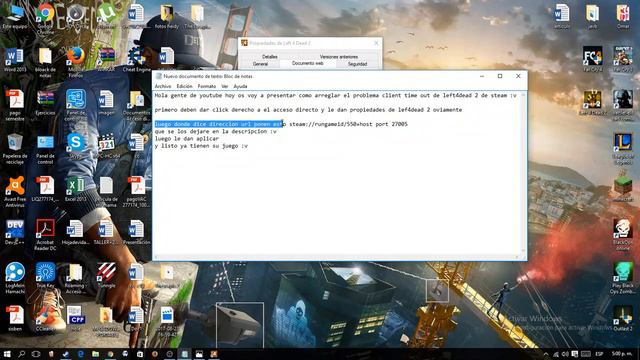Open Task View from the taskbar

(36, 354)
